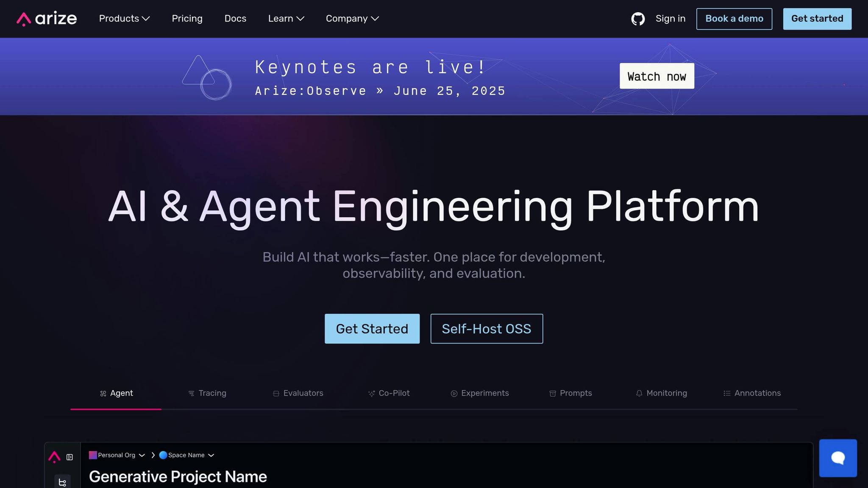Image resolution: width=868 pixels, height=488 pixels.
Task: Switch to the Tracing tab
Action: [207, 393]
